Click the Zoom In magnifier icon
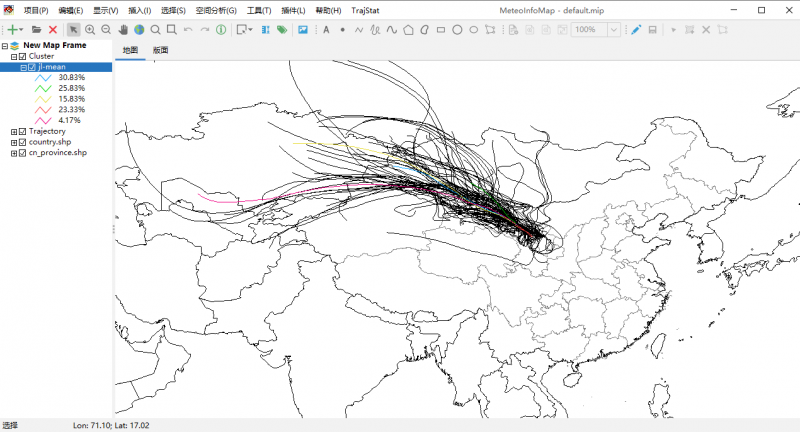The image size is (800, 432). tap(90, 30)
